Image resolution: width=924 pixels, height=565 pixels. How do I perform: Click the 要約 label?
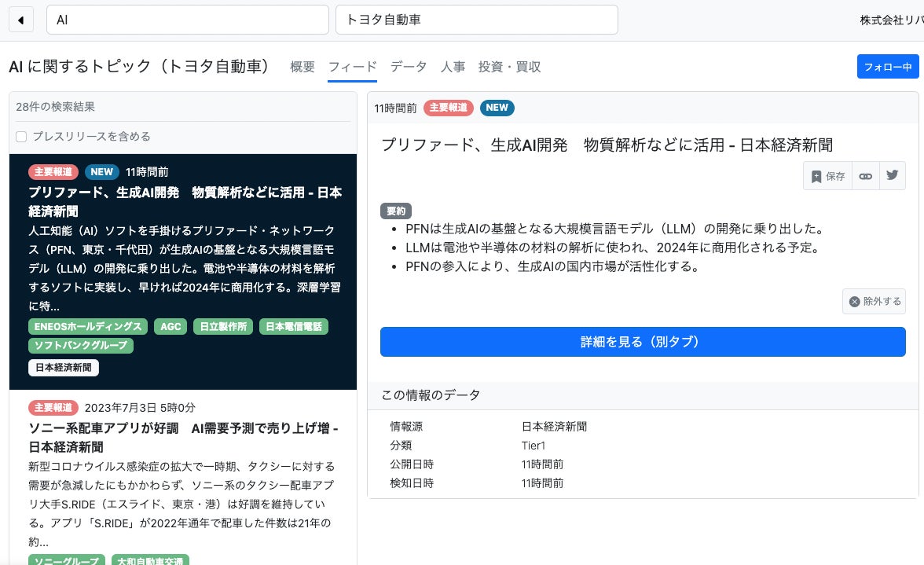tap(396, 211)
